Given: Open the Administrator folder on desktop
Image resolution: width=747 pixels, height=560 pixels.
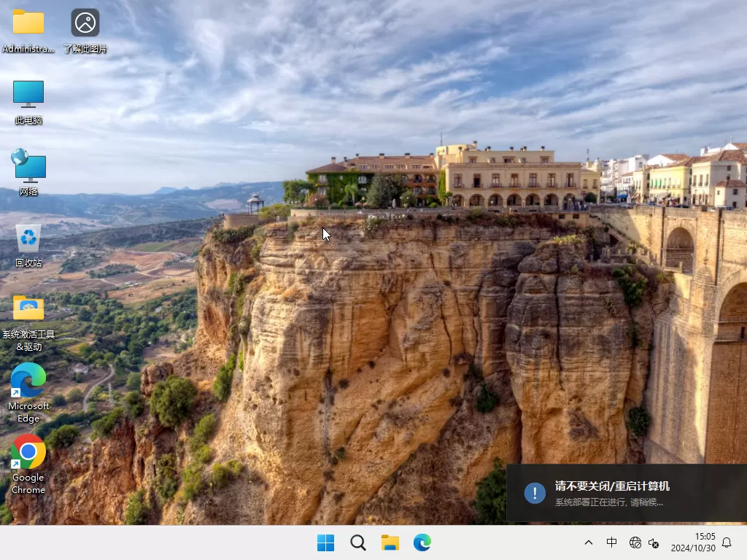Looking at the screenshot, I should coord(28,23).
